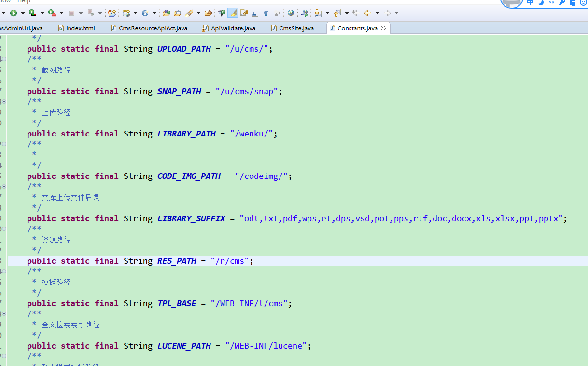588x366 pixels.
Task: Click the IME smiley face icon
Action: (583, 3)
